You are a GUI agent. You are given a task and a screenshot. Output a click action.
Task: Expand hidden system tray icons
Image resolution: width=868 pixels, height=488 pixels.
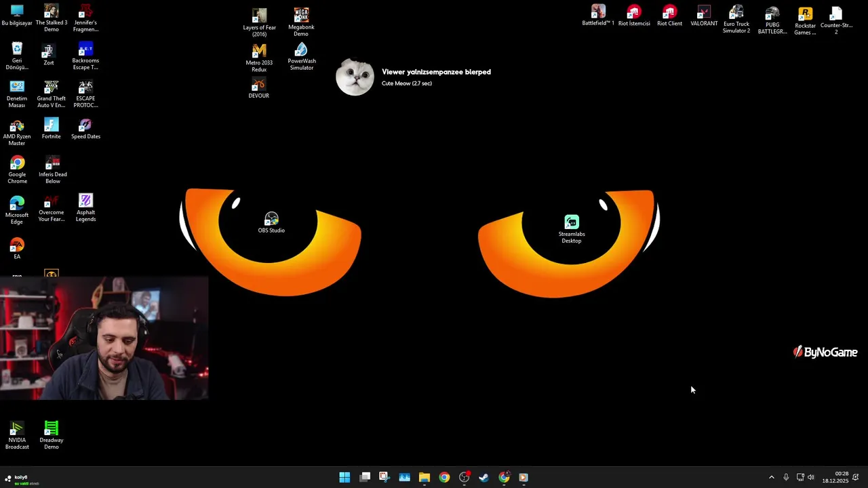click(x=771, y=477)
